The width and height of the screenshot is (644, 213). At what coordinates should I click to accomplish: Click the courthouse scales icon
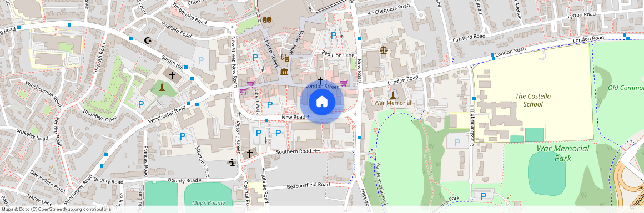(x=384, y=50)
